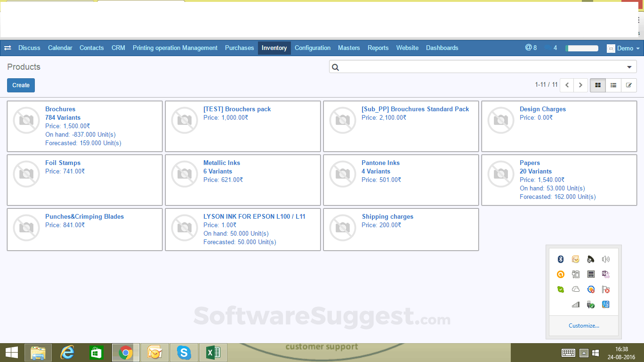
Task: Open Excel from the taskbar
Action: (x=213, y=352)
